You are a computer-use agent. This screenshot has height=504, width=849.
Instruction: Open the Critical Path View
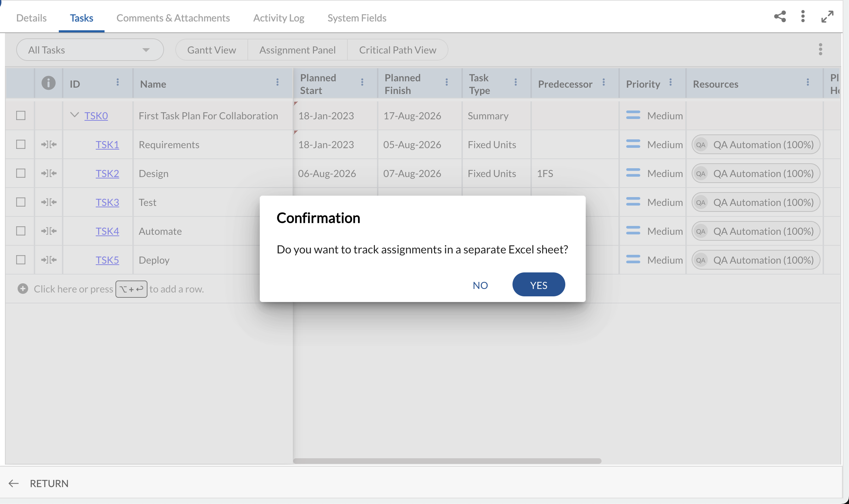point(397,50)
